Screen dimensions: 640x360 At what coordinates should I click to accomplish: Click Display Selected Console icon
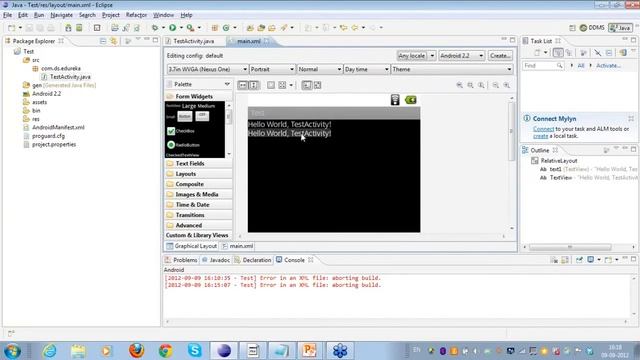[591, 260]
